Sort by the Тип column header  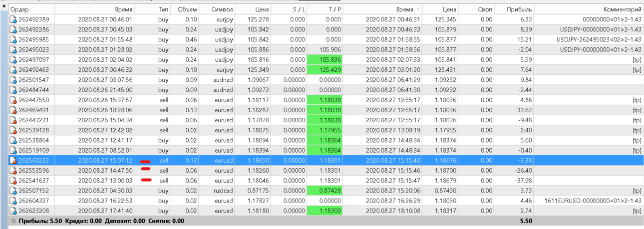click(152, 9)
